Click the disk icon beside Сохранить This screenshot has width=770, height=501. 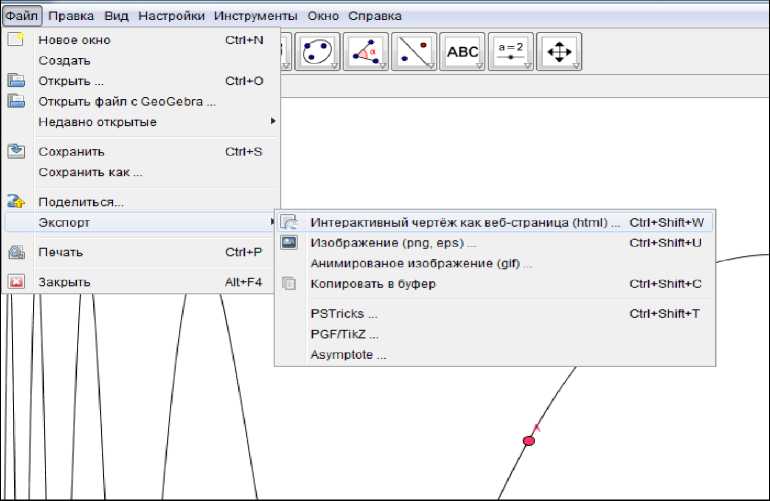[16, 151]
